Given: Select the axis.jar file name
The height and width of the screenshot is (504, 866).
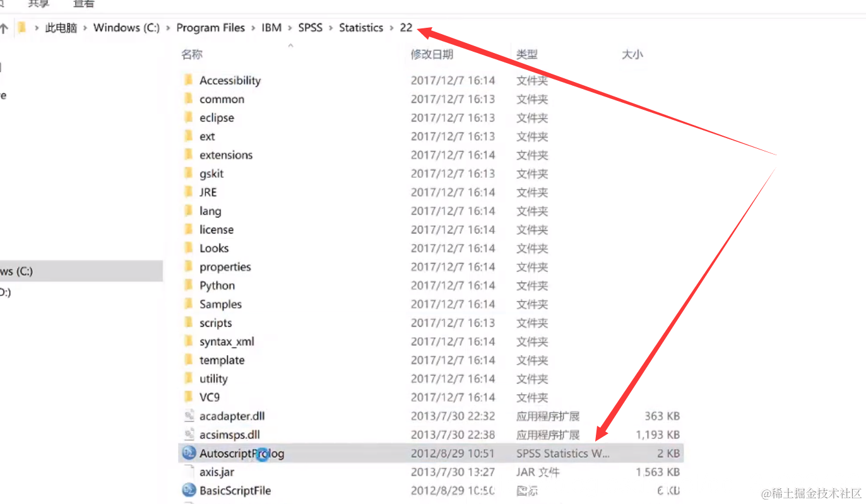Looking at the screenshot, I should point(217,472).
